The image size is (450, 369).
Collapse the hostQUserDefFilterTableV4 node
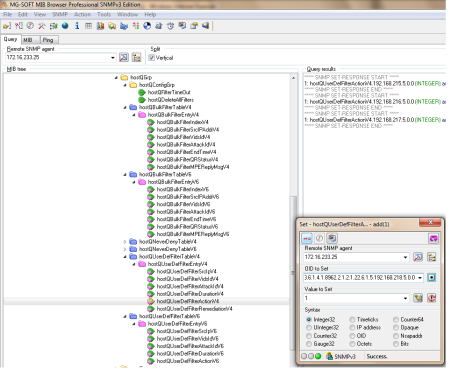pos(125,257)
